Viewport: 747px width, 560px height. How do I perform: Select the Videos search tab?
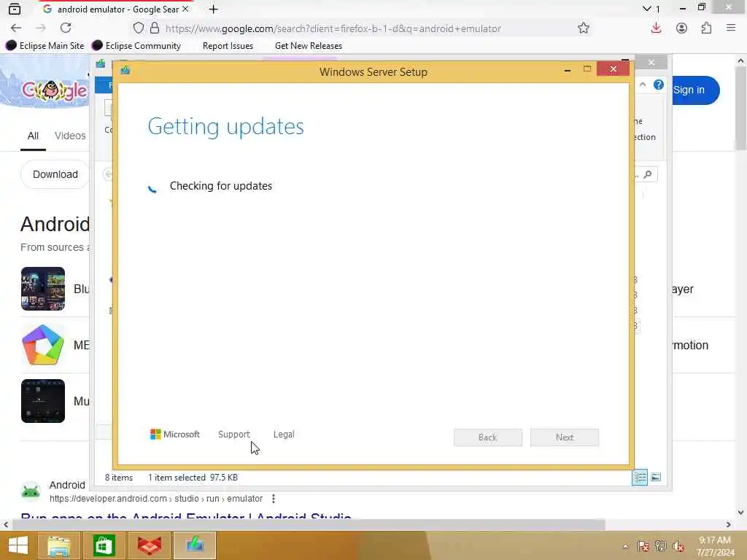click(70, 136)
